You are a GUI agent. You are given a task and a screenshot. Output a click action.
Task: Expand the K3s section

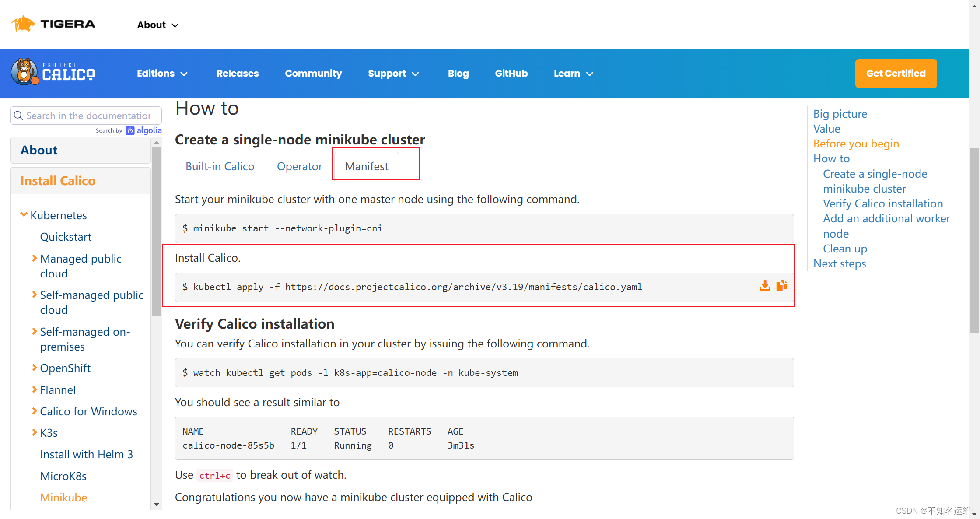tap(35, 432)
